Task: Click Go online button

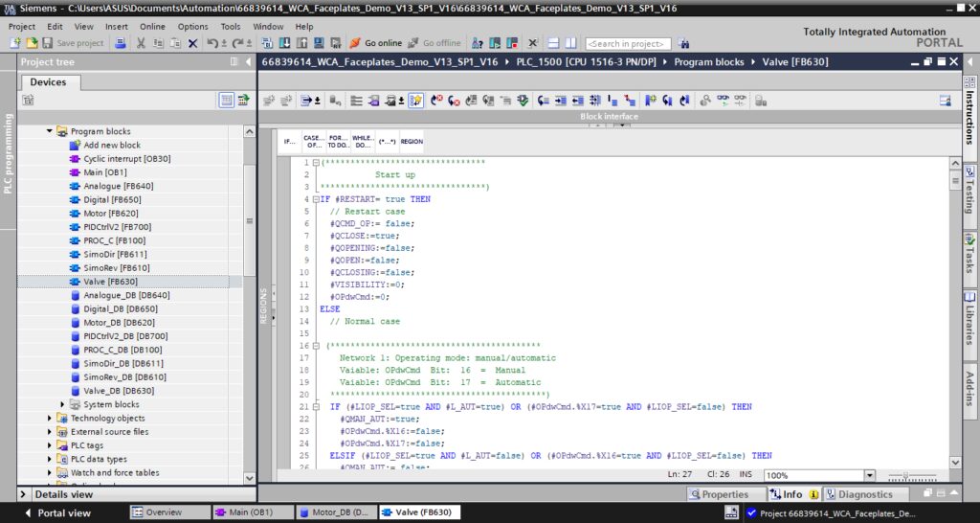Action: tap(375, 43)
